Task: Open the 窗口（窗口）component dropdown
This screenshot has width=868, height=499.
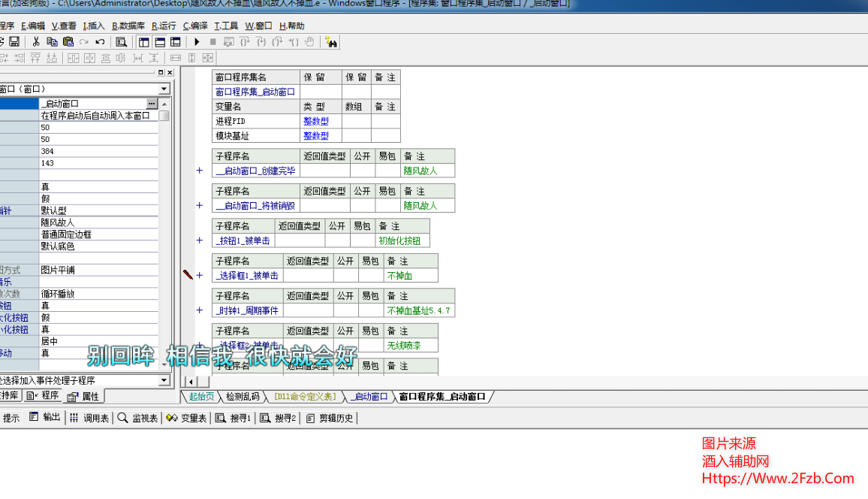Action: tap(164, 89)
